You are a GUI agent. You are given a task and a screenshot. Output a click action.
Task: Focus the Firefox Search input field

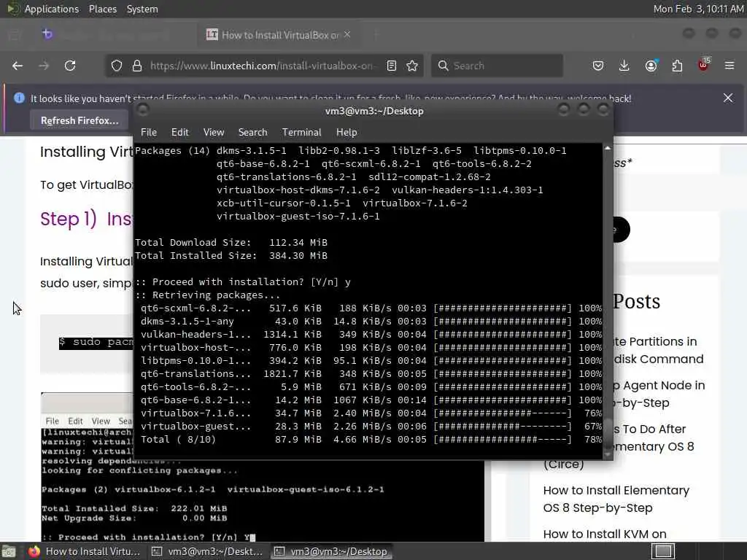click(x=498, y=66)
